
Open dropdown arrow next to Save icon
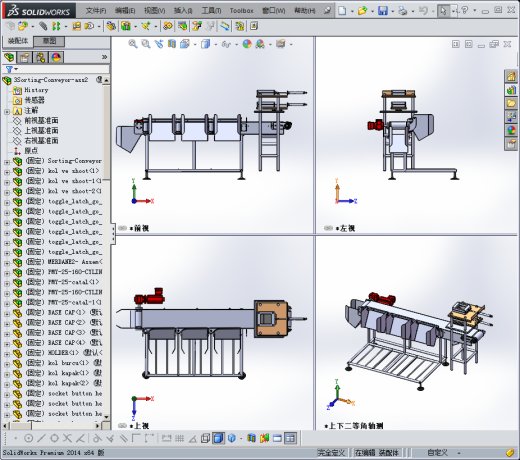(392, 11)
